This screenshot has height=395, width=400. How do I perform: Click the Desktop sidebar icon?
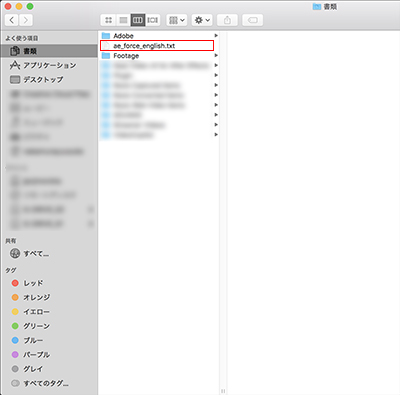[15, 80]
